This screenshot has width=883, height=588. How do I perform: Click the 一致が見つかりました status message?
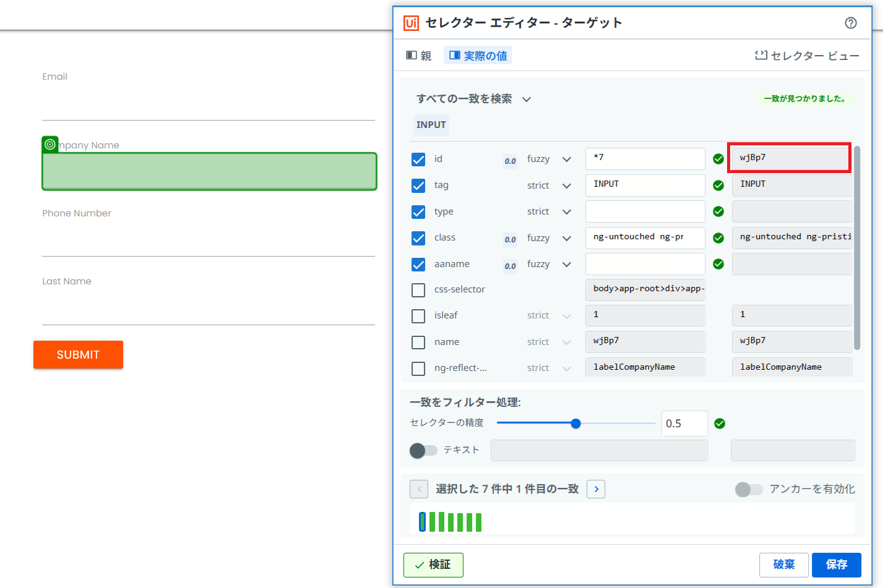[805, 98]
